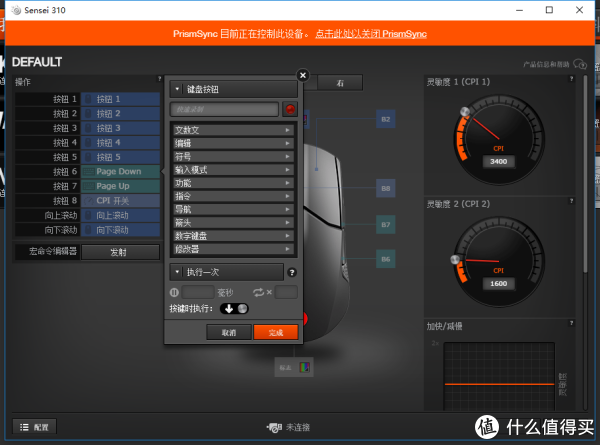Switch to the 右 view tab
The width and height of the screenshot is (600, 445).
[340, 83]
